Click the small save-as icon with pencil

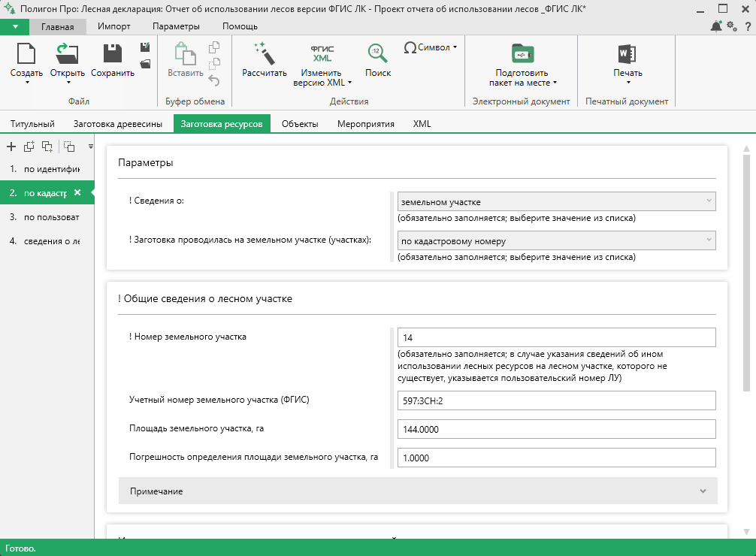(x=145, y=47)
